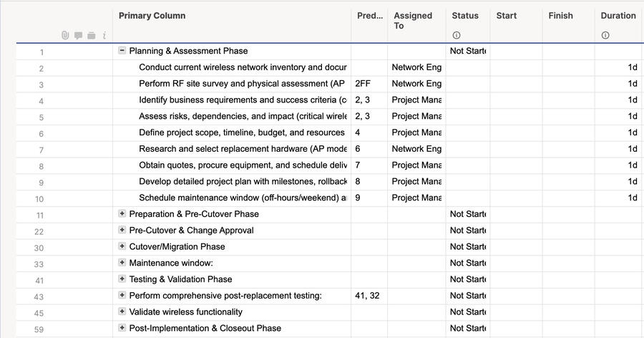
Task: Click the Predecessors cell showing '41, 32'
Action: click(368, 296)
